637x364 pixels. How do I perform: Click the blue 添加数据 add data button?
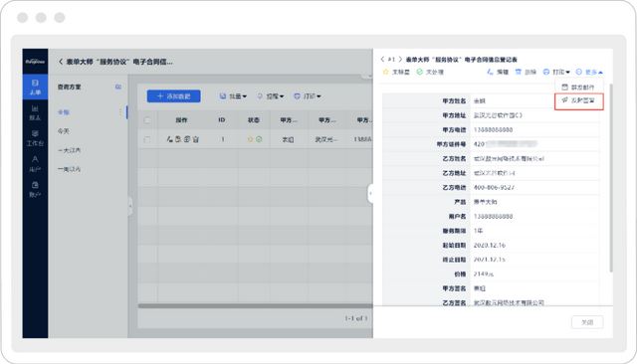click(x=174, y=96)
